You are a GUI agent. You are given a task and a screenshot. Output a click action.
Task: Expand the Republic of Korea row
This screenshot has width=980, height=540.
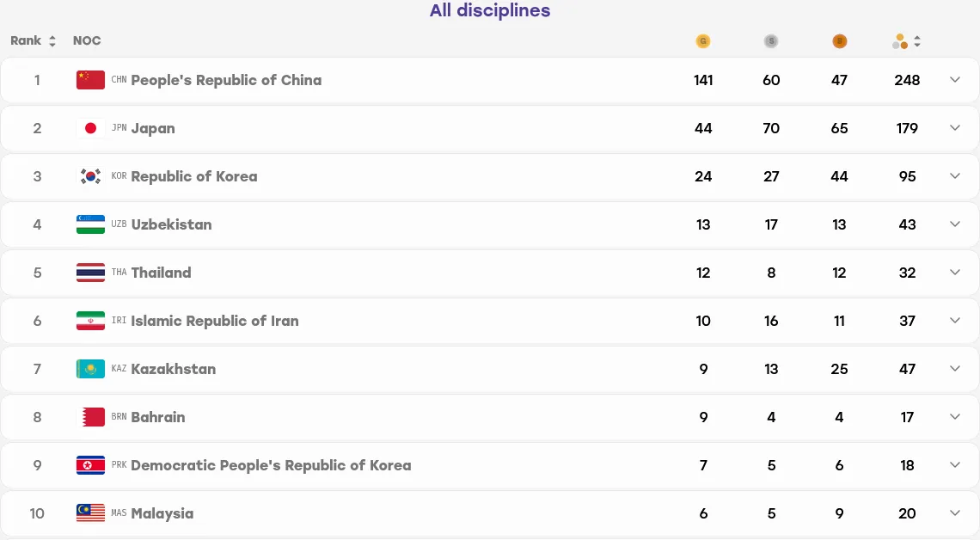tap(954, 176)
